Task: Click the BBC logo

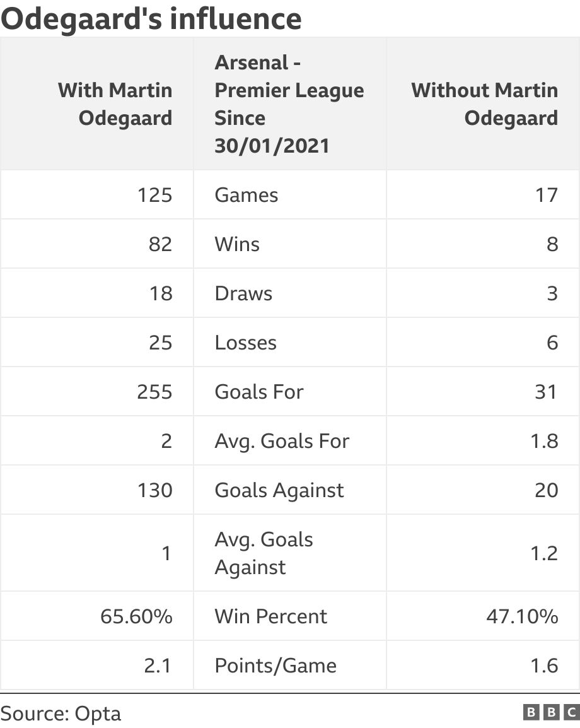Action: [x=551, y=712]
